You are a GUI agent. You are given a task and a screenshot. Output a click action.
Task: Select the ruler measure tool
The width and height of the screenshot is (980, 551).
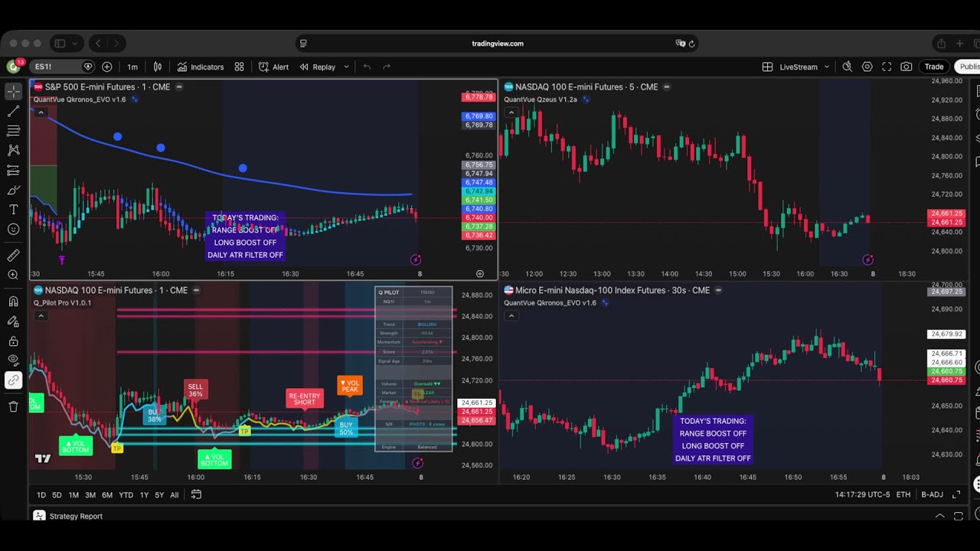coord(14,256)
